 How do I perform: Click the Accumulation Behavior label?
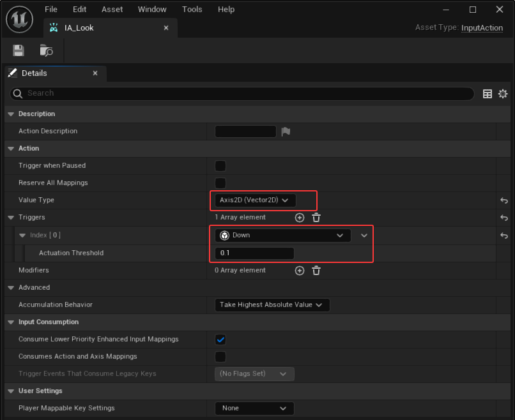pos(56,305)
